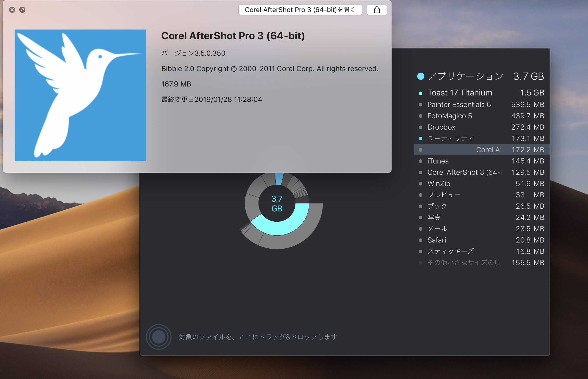
Task: Click バージョン3.5.0.350 text
Action: pyautogui.click(x=193, y=53)
